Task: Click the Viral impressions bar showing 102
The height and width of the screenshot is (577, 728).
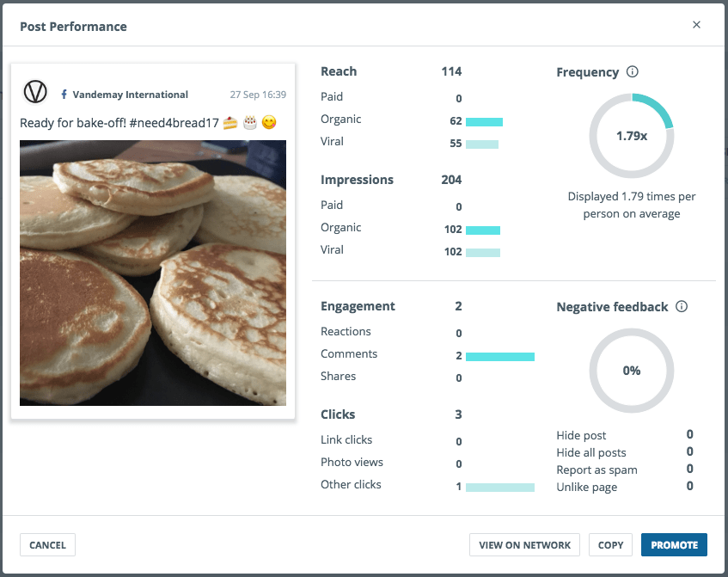Action: tap(483, 252)
